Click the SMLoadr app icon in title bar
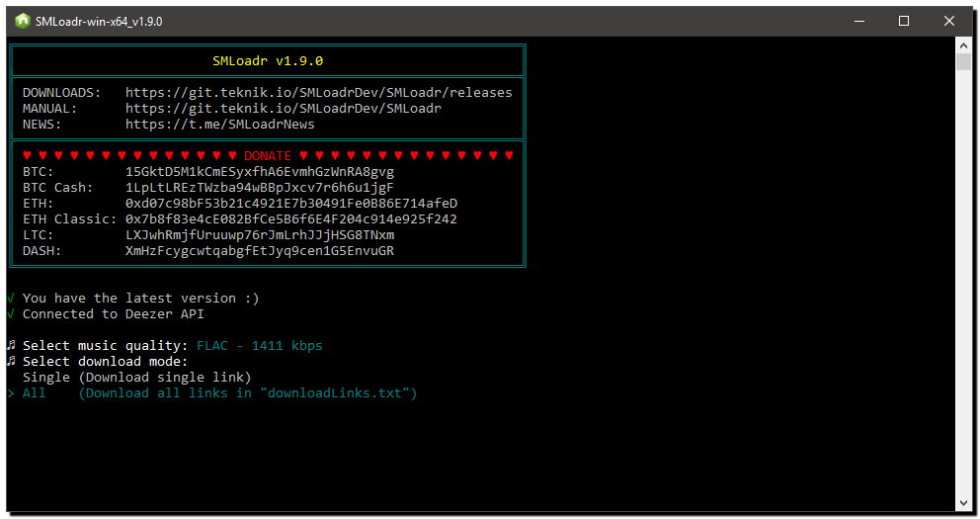Image resolution: width=980 pixels, height=519 pixels. point(23,22)
